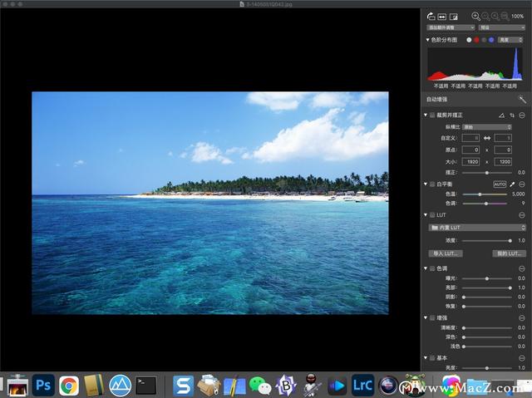The width and height of the screenshot is (532, 398).
Task: Click the compare side-by-side toolbar icon
Action: coord(441,17)
